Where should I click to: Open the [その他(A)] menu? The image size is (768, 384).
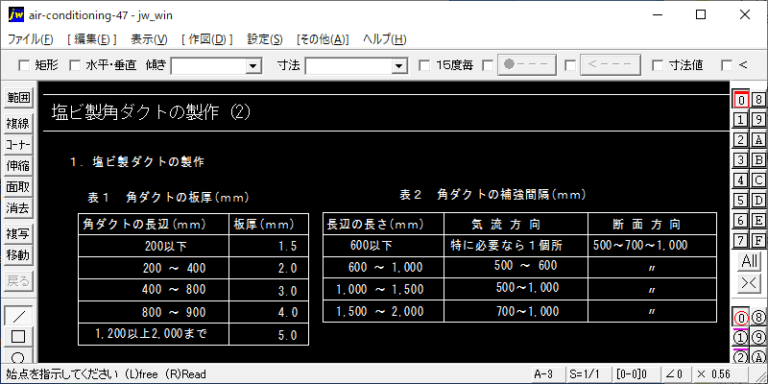[x=323, y=40]
